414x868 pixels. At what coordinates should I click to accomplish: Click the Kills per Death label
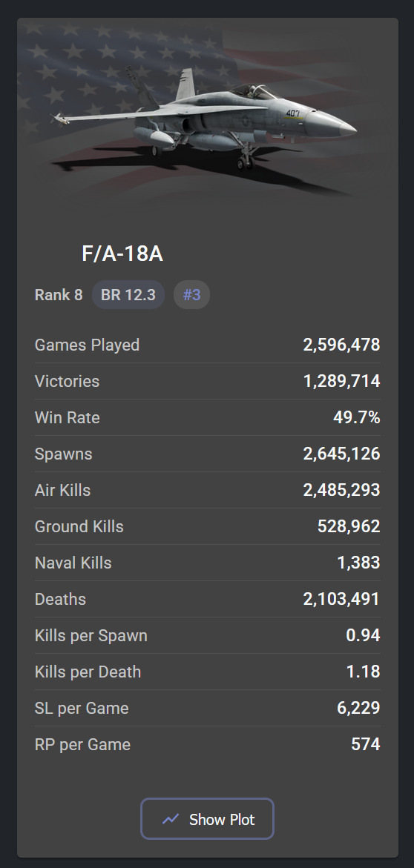pos(88,672)
